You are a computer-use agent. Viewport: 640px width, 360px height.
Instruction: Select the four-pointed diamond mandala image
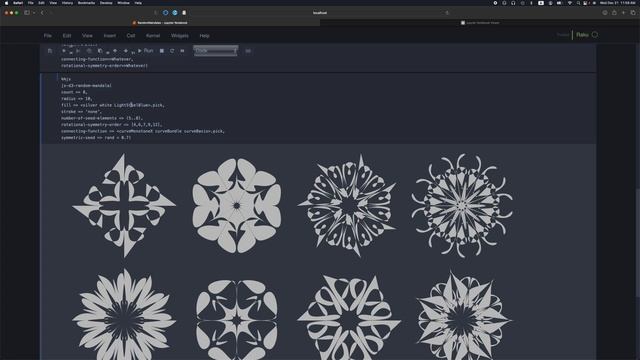tap(124, 206)
